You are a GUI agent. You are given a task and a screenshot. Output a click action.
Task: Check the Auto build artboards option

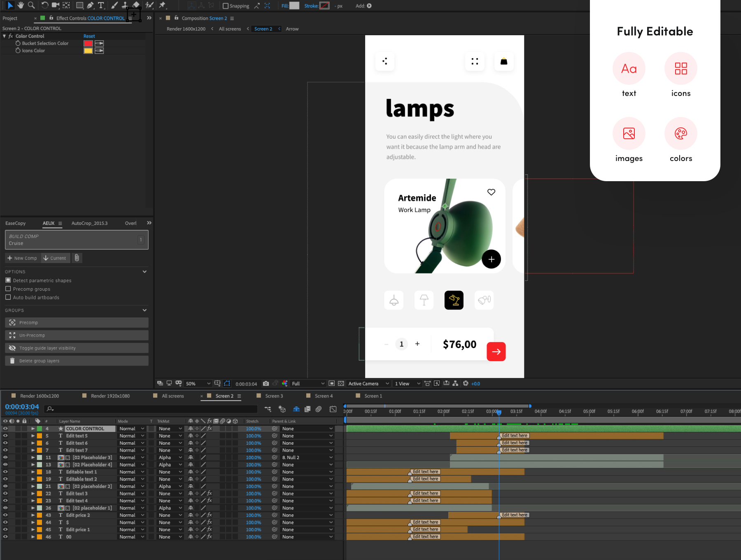tap(8, 297)
